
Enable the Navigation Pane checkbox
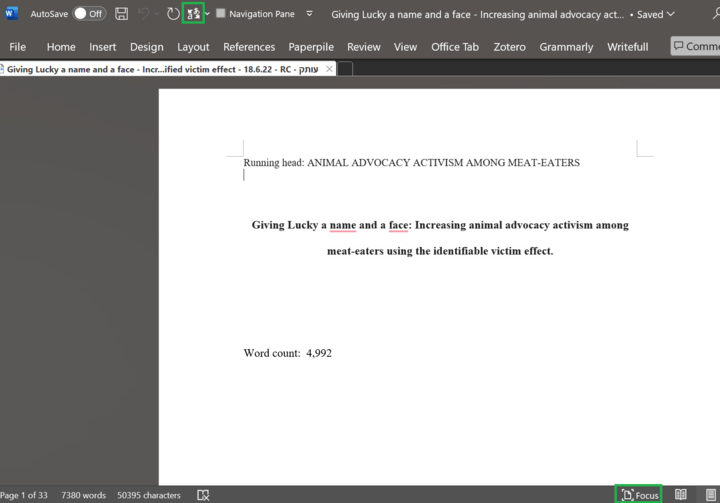[221, 14]
